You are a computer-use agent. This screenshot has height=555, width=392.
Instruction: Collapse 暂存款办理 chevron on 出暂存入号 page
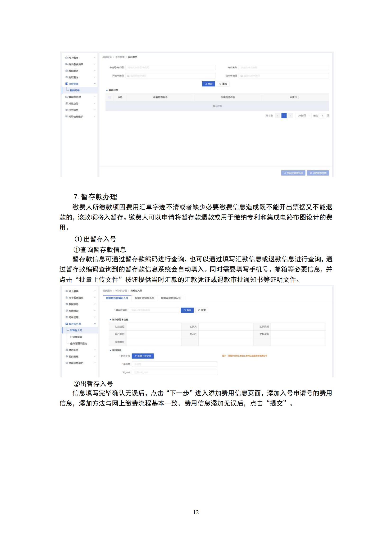pos(95,324)
